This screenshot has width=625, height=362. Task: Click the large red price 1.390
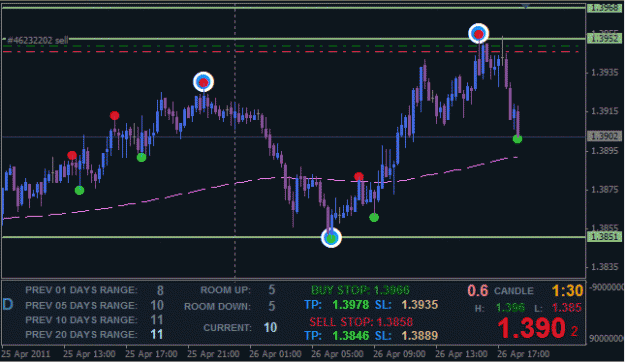[532, 329]
